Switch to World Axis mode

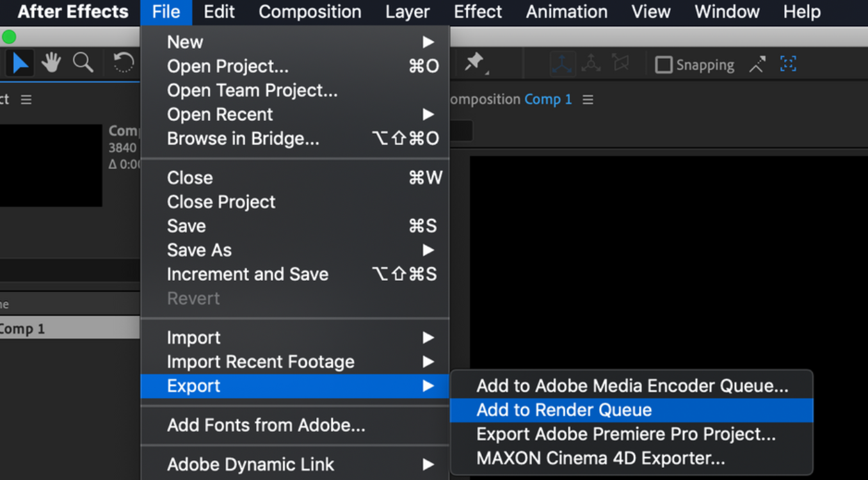tap(590, 63)
